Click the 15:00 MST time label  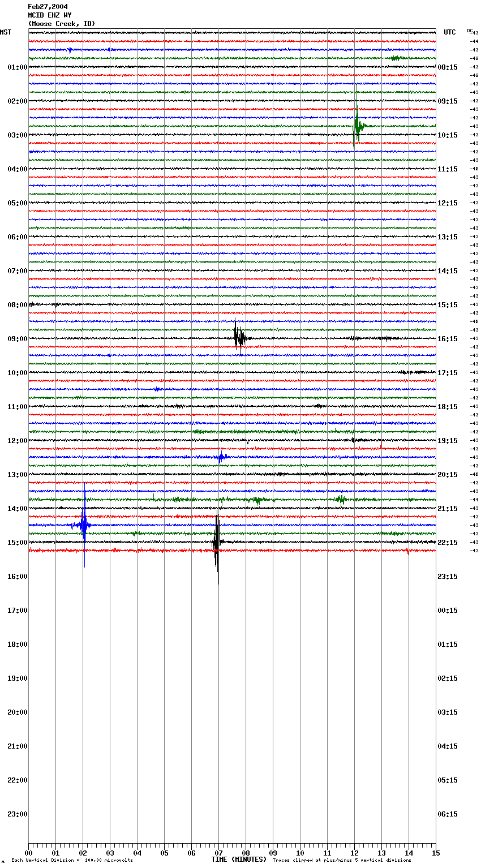click(17, 543)
